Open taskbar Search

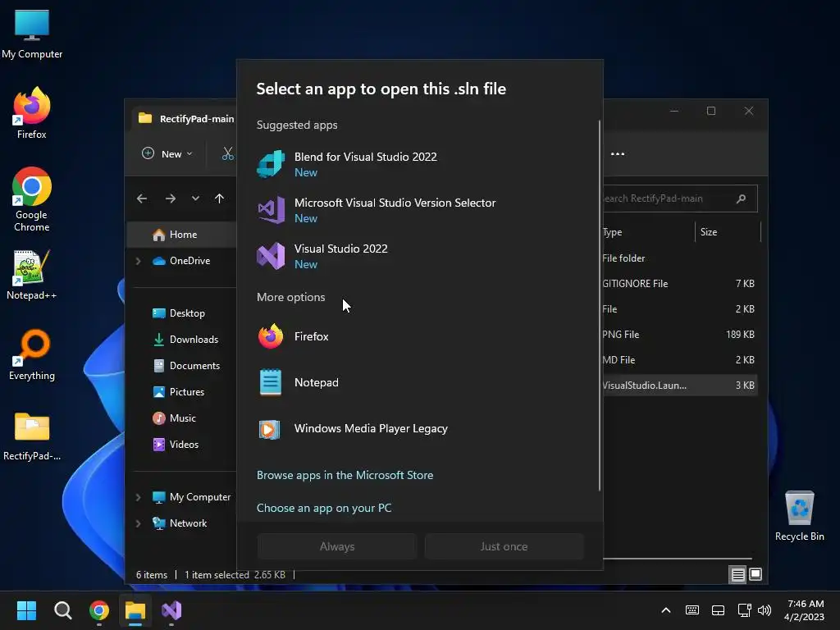point(62,610)
